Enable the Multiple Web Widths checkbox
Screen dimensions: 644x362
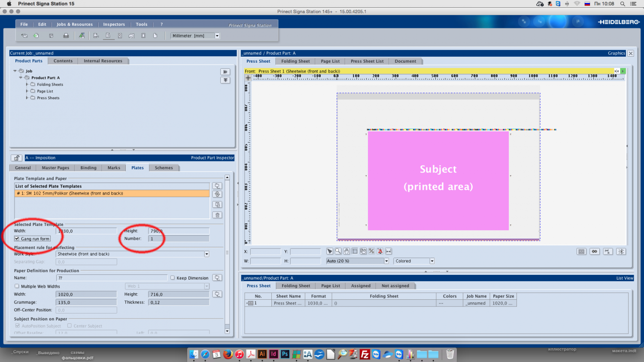(17, 286)
